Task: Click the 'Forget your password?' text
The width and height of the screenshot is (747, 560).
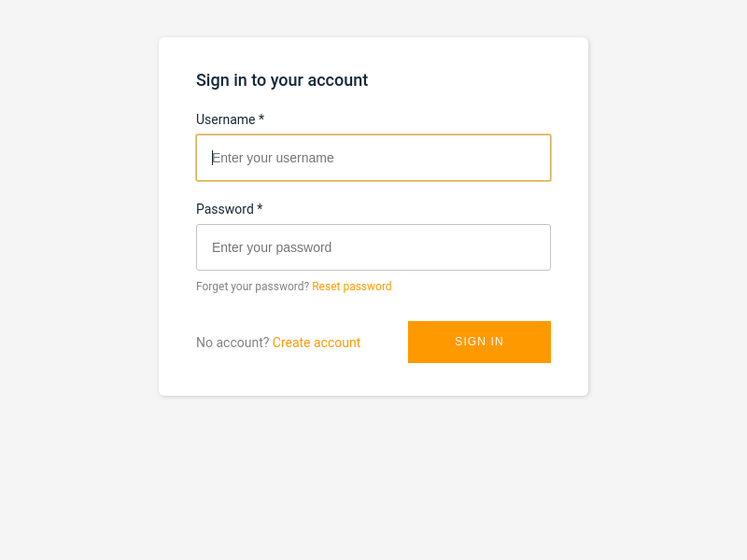Action: click(x=252, y=287)
